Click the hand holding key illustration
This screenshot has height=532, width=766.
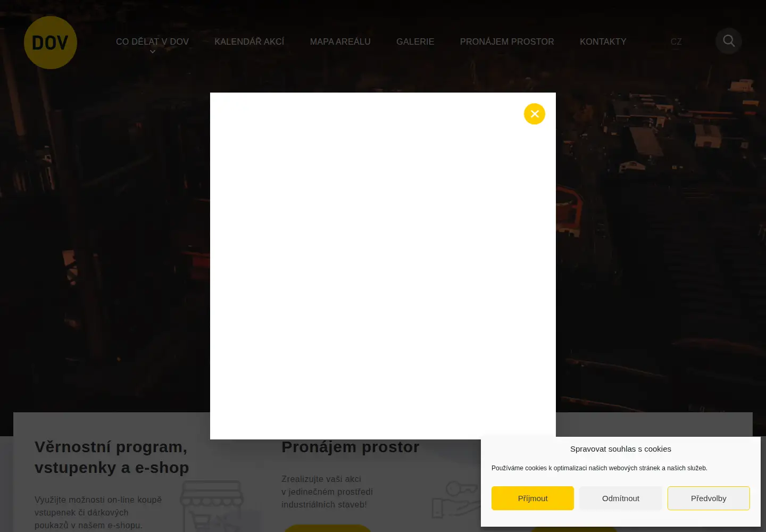[x=457, y=499]
